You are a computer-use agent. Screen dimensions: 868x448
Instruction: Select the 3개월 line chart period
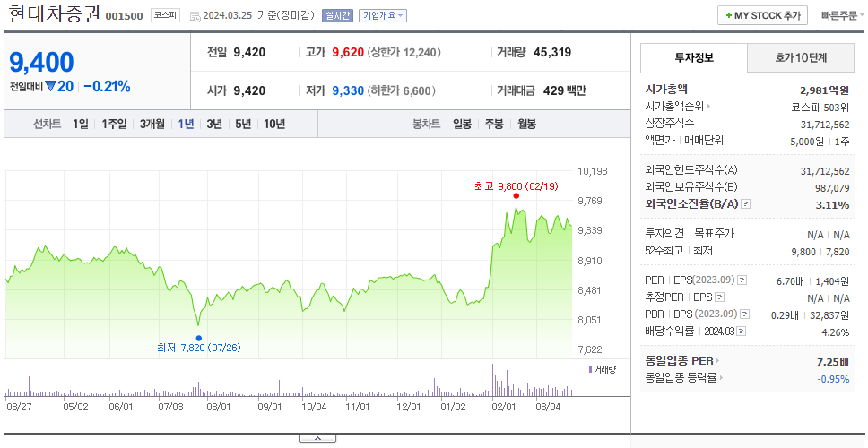152,124
